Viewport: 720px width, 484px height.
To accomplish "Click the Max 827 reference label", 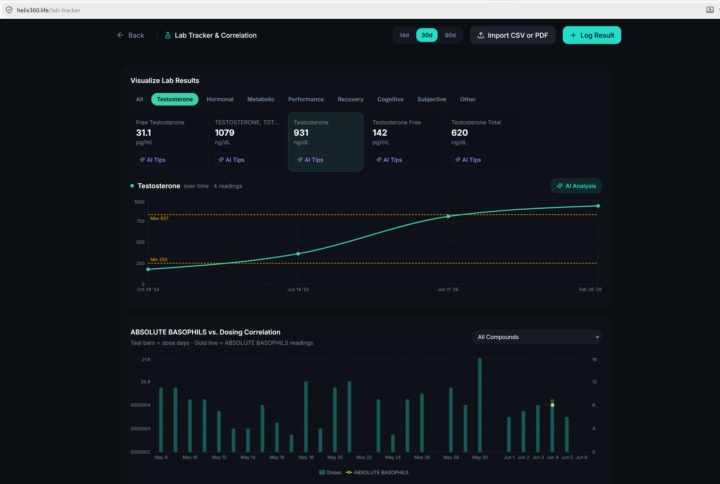I will click(159, 219).
